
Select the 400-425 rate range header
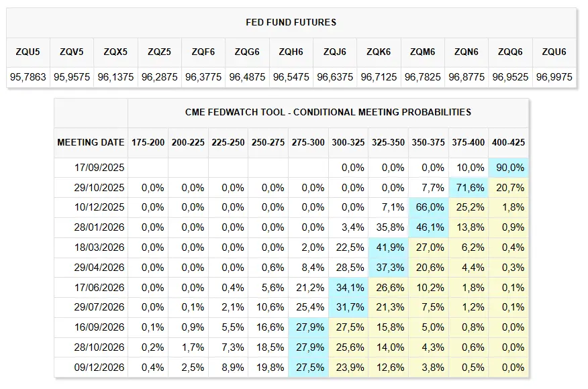(x=509, y=142)
